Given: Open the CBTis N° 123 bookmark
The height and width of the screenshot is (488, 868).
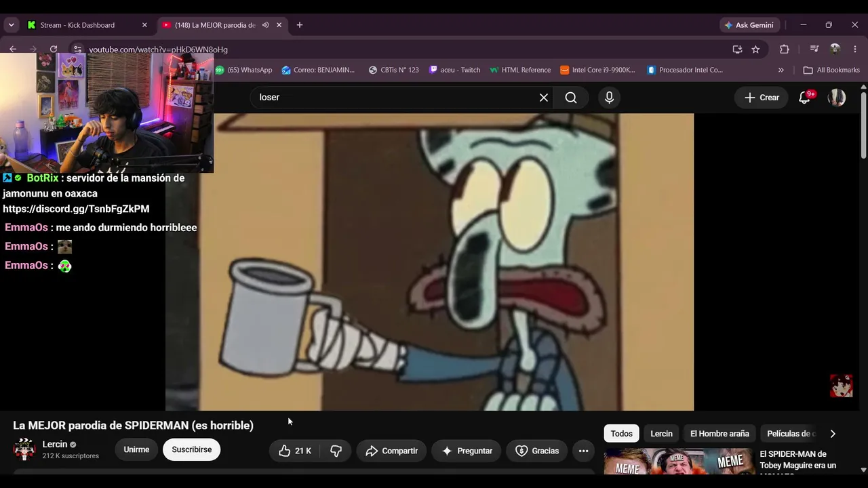Looking at the screenshot, I should (393, 70).
